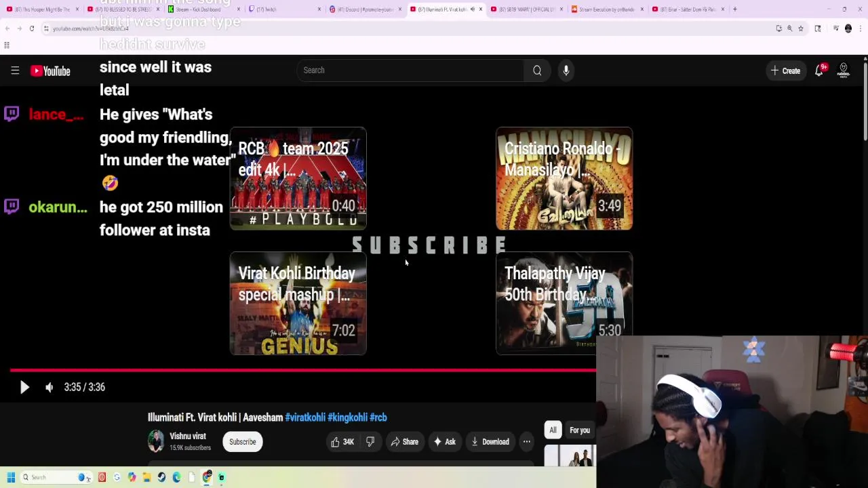Open the #viratkohli hashtag
The width and height of the screenshot is (868, 488).
pyautogui.click(x=305, y=418)
